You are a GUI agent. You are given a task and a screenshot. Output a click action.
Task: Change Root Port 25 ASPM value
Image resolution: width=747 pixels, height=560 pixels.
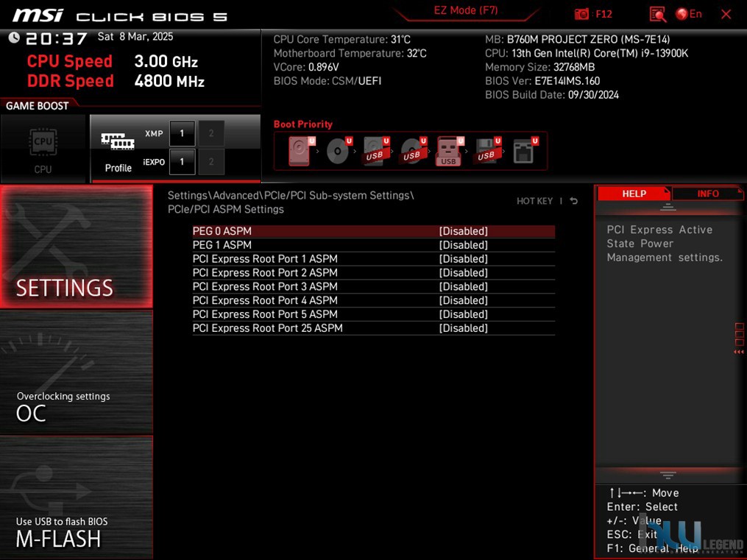(x=463, y=327)
